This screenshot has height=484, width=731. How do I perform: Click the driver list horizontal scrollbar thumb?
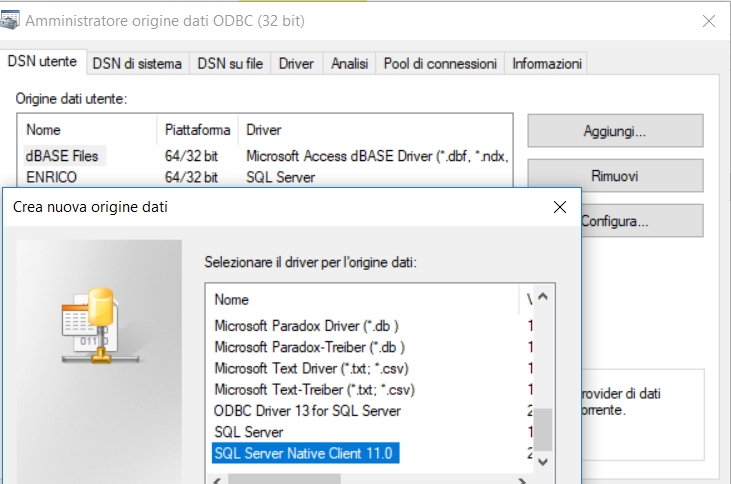pyautogui.click(x=284, y=479)
